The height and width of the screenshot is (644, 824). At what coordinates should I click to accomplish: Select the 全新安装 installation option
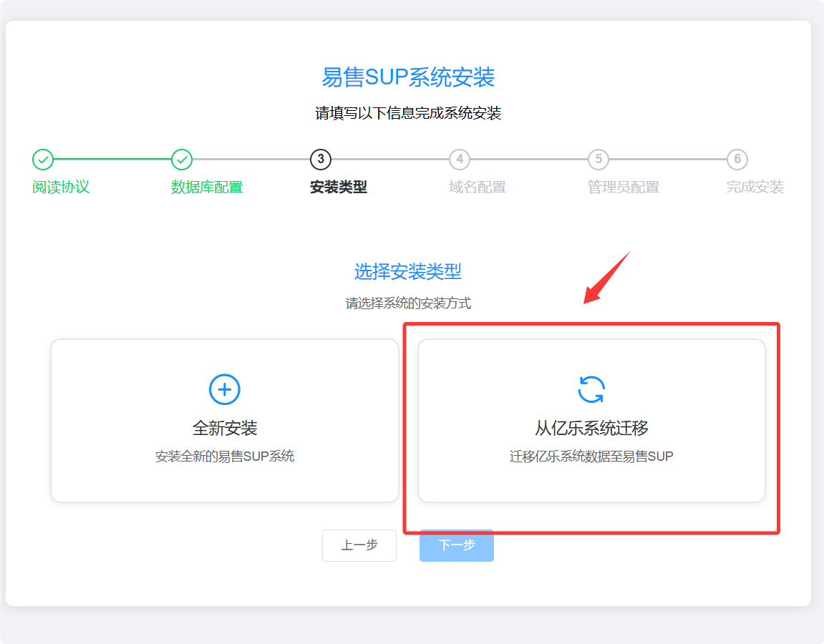click(x=224, y=421)
